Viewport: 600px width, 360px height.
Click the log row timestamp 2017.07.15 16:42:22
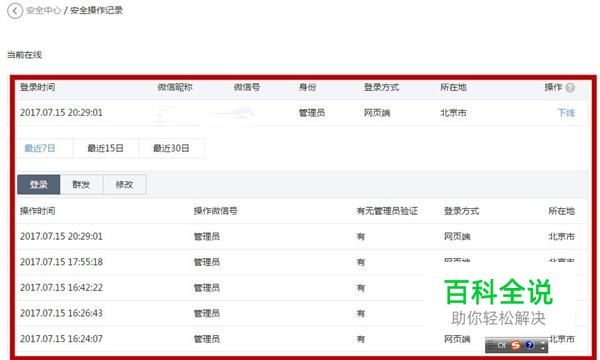[61, 288]
